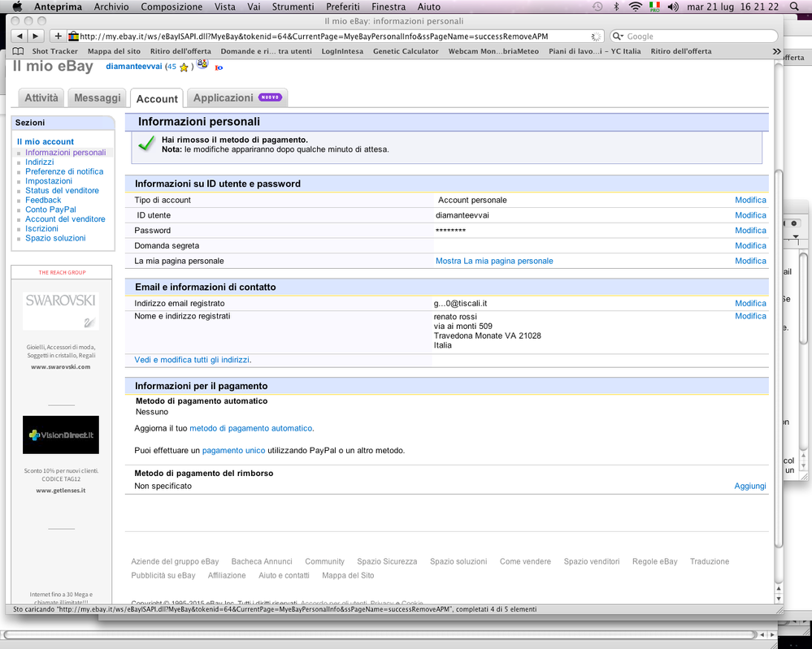This screenshot has height=649, width=812.
Task: Open Vedi e modifica tutti gli indirizzi
Action: tap(193, 360)
